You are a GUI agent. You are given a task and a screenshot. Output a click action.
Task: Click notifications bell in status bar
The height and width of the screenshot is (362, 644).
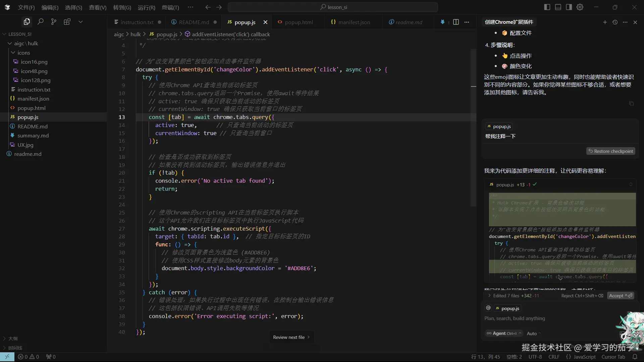point(635,357)
